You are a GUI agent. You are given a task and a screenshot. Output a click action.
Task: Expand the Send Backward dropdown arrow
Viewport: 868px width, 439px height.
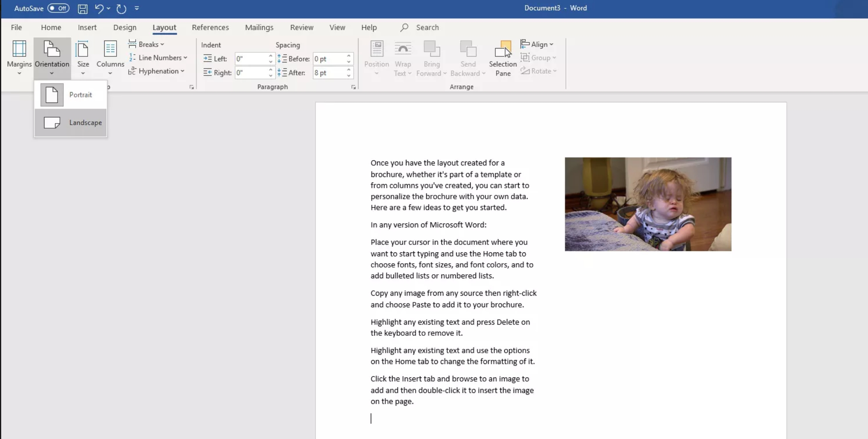(484, 73)
